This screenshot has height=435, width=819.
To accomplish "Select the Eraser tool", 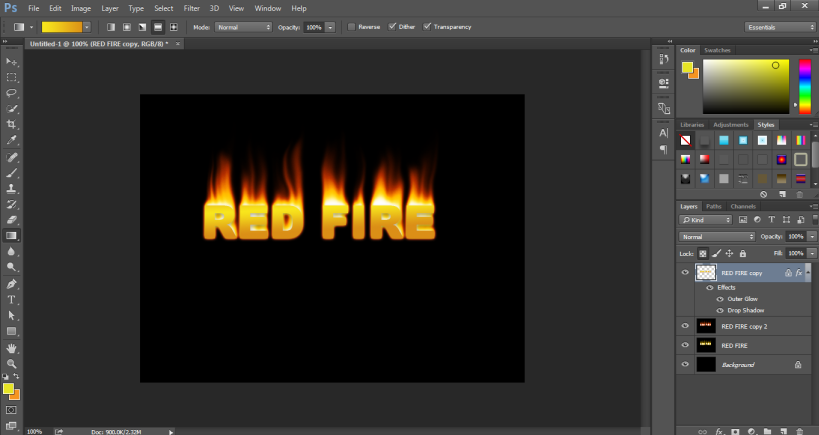I will coord(11,220).
